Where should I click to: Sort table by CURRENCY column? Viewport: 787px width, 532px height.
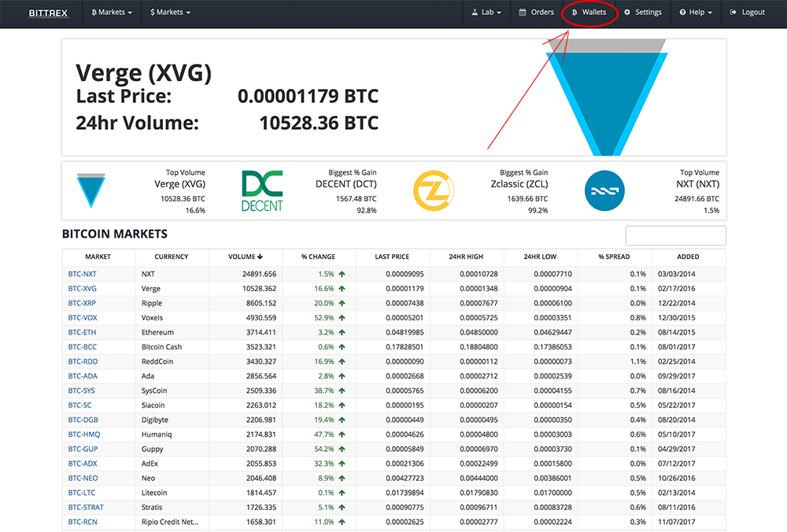171,257
